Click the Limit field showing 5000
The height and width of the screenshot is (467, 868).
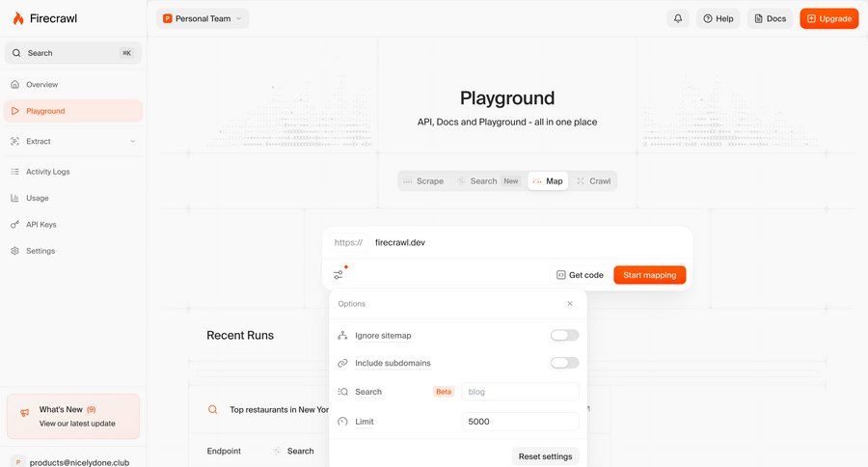[521, 422]
